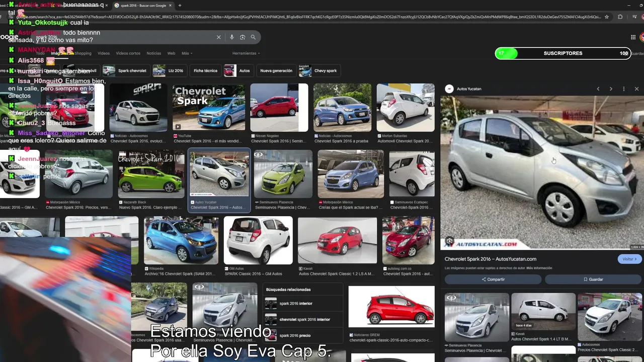Viewport: 644px width, 362px height.
Task: Switch to the Videos cortos tab
Action: click(x=128, y=53)
